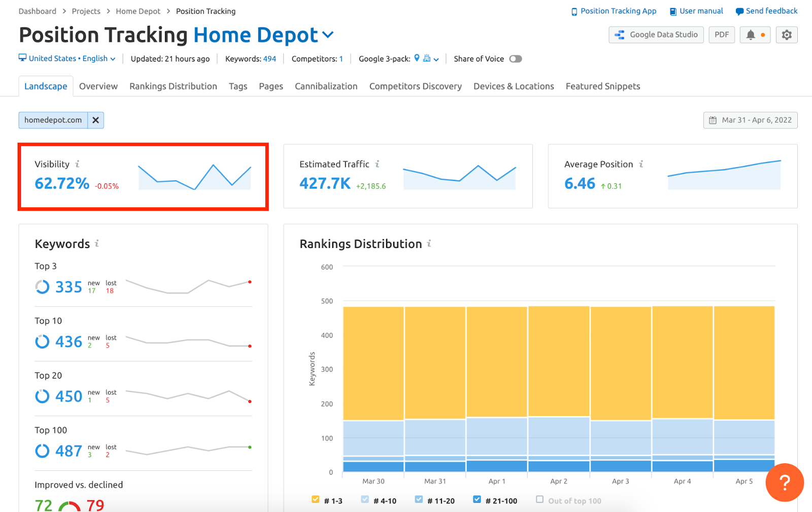The width and height of the screenshot is (812, 512).
Task: Expand the Home Depot project dropdown chevron
Action: pos(328,35)
